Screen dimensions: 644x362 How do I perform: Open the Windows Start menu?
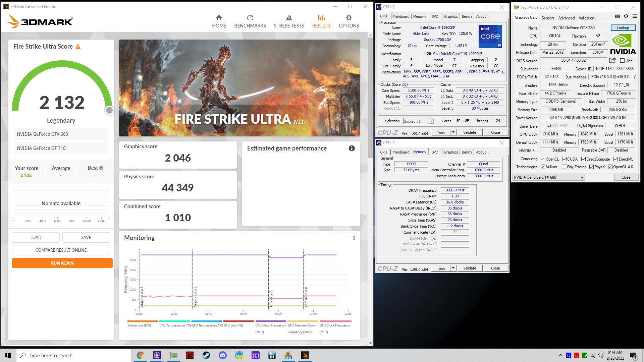click(x=8, y=355)
